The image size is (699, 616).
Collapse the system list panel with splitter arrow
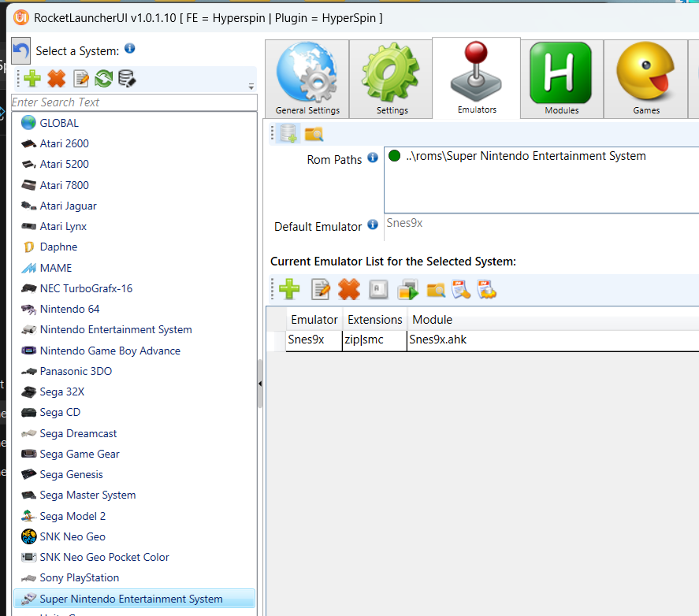(260, 384)
